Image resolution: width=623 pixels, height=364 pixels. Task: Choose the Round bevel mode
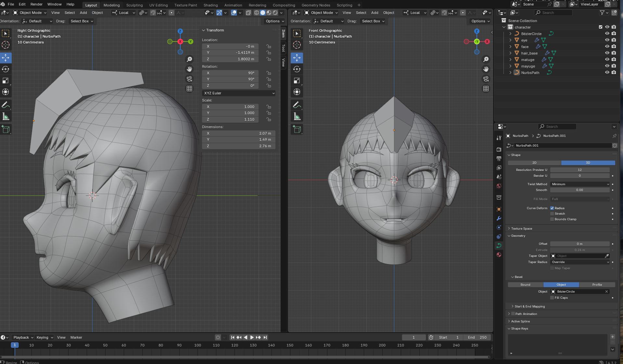(525, 285)
